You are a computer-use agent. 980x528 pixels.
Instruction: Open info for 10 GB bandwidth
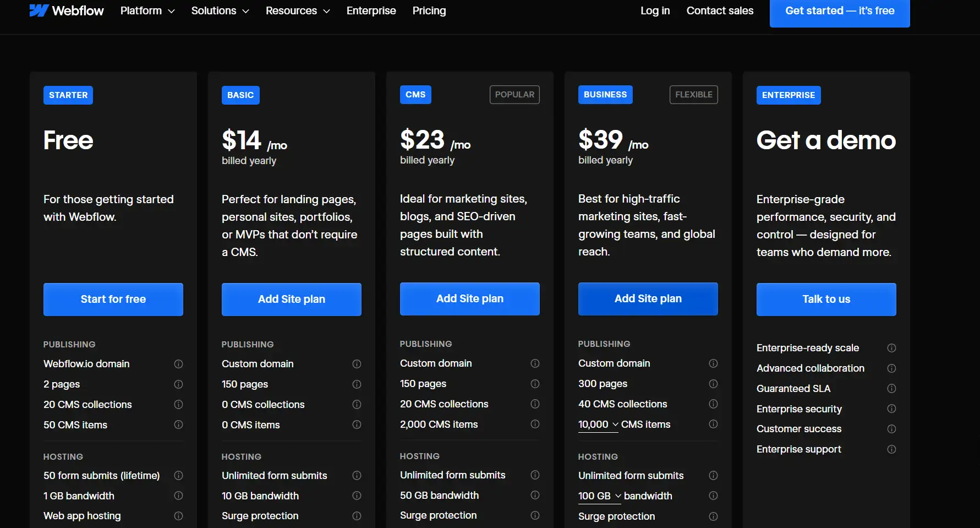pyautogui.click(x=357, y=496)
